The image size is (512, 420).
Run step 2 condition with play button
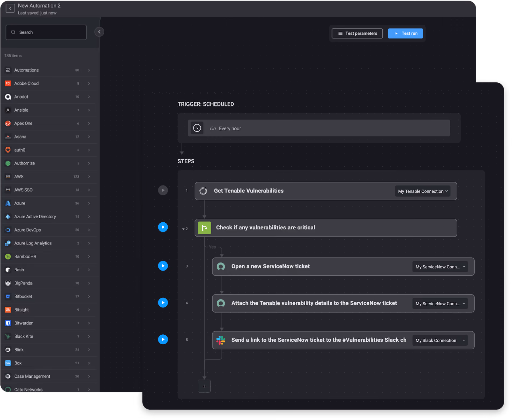(163, 227)
